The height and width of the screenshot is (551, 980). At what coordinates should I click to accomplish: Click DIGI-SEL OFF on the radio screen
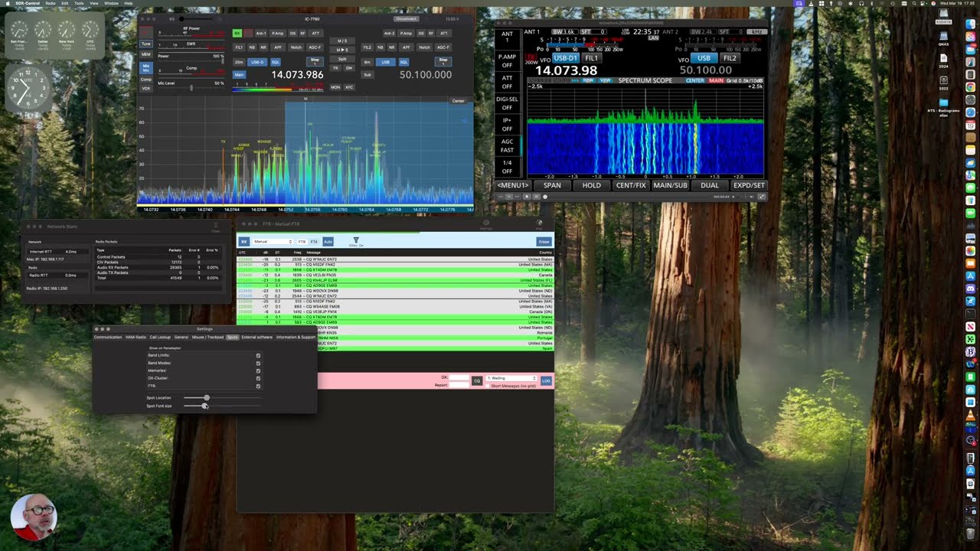tap(507, 103)
